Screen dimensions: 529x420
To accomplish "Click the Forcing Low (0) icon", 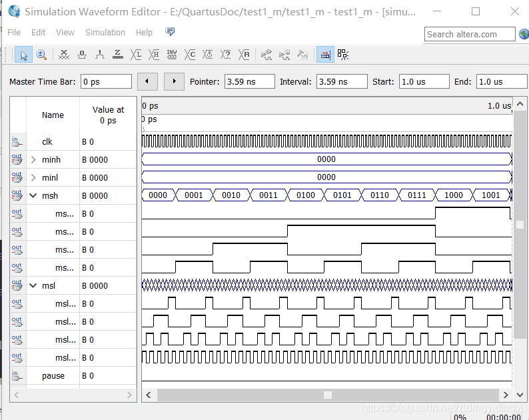I will [82, 55].
